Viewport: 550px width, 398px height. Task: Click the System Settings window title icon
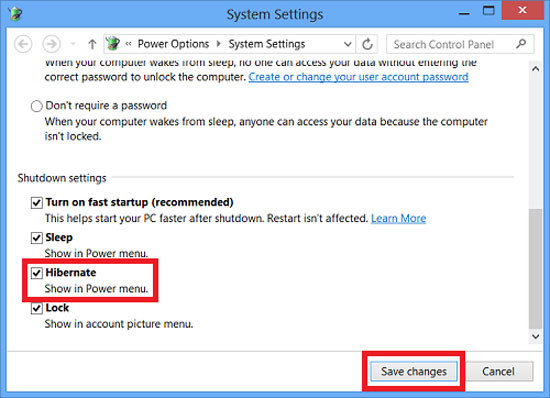click(x=15, y=14)
